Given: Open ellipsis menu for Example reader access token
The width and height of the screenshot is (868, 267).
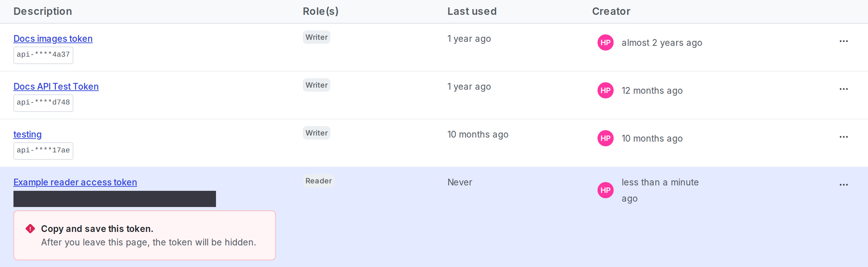Looking at the screenshot, I should click(843, 185).
